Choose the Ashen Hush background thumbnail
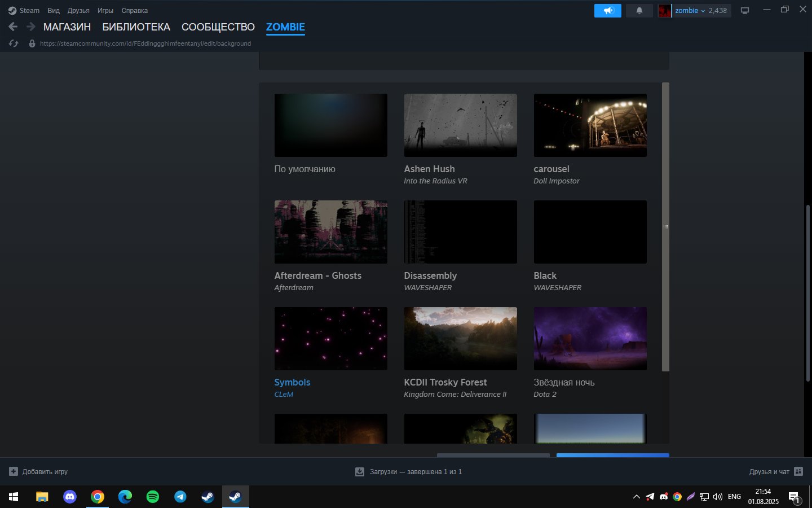The width and height of the screenshot is (812, 508). (x=460, y=125)
